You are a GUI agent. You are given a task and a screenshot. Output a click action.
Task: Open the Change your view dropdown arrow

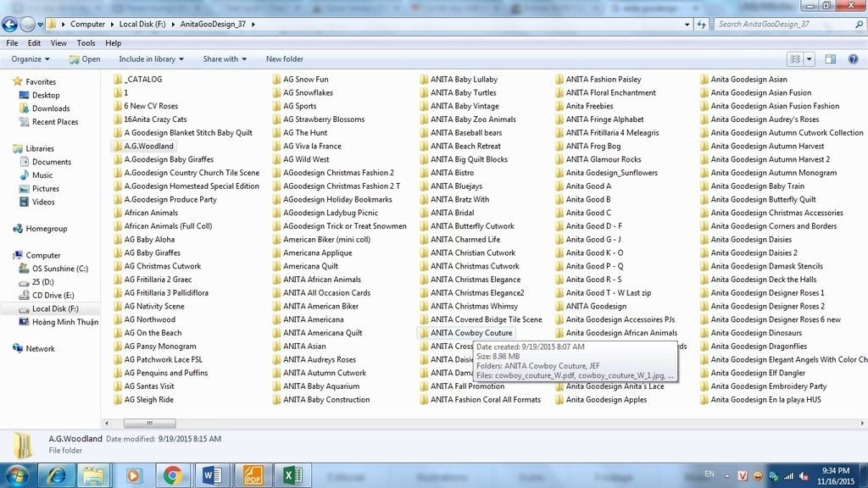(810, 59)
